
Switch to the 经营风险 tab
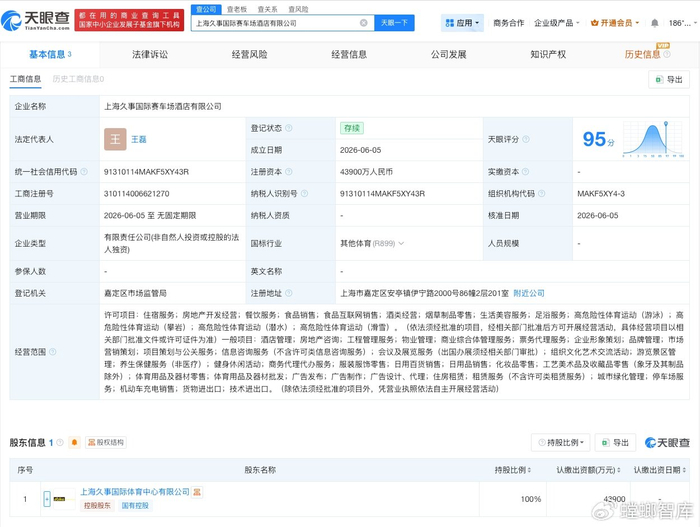(250, 54)
